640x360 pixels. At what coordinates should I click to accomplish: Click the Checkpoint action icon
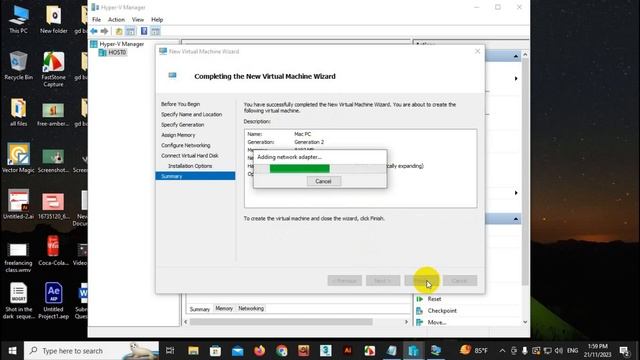coord(420,311)
